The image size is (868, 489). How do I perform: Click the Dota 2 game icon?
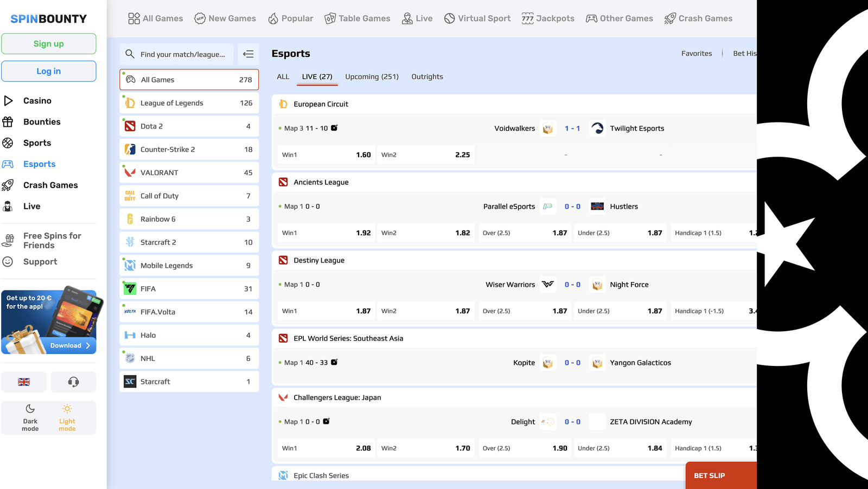click(130, 126)
